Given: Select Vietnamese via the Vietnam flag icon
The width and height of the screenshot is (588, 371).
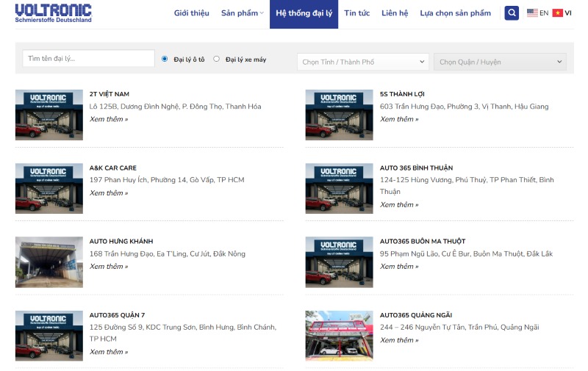Looking at the screenshot, I should coord(558,13).
